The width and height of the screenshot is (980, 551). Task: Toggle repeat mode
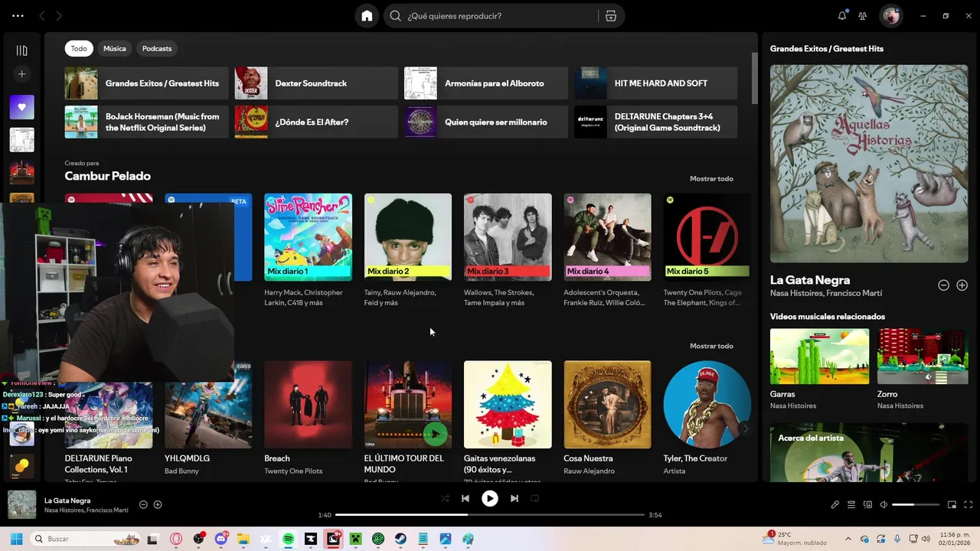click(535, 498)
